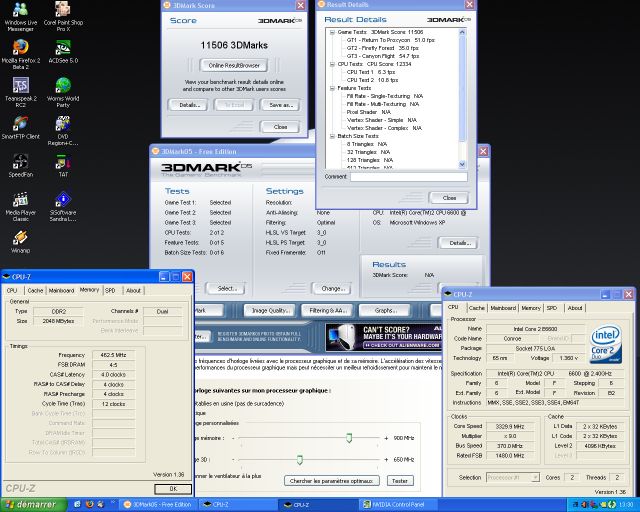Click into the Comment input field
The image size is (640, 512).
409,177
